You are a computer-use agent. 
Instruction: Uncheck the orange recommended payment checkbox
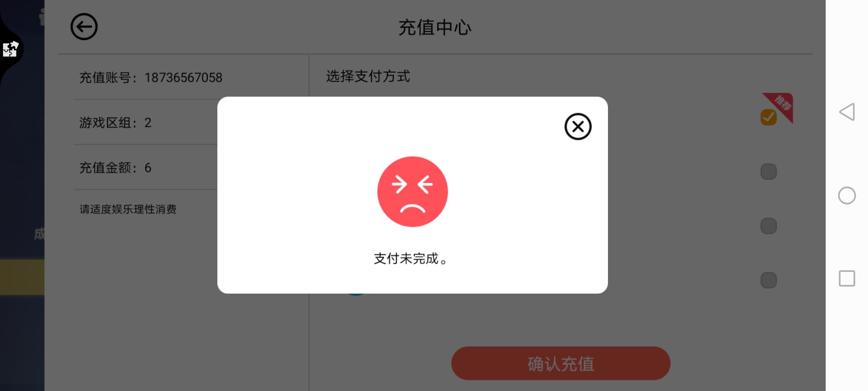769,117
